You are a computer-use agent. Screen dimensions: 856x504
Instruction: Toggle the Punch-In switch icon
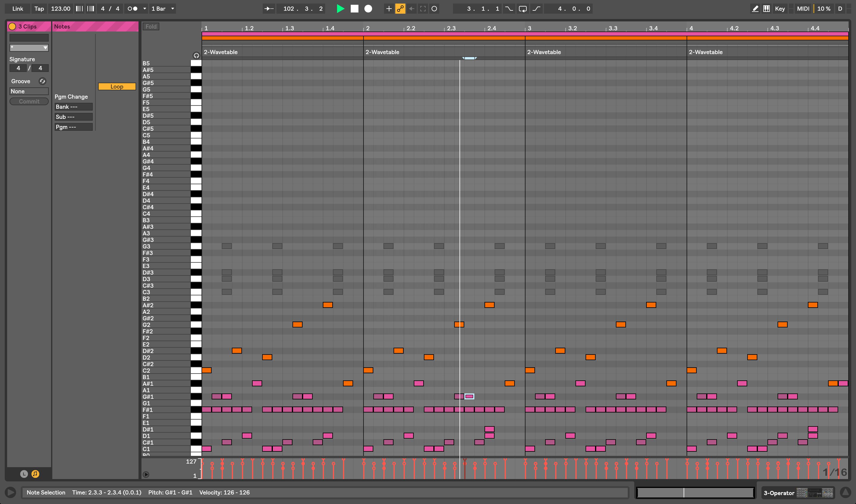click(509, 9)
